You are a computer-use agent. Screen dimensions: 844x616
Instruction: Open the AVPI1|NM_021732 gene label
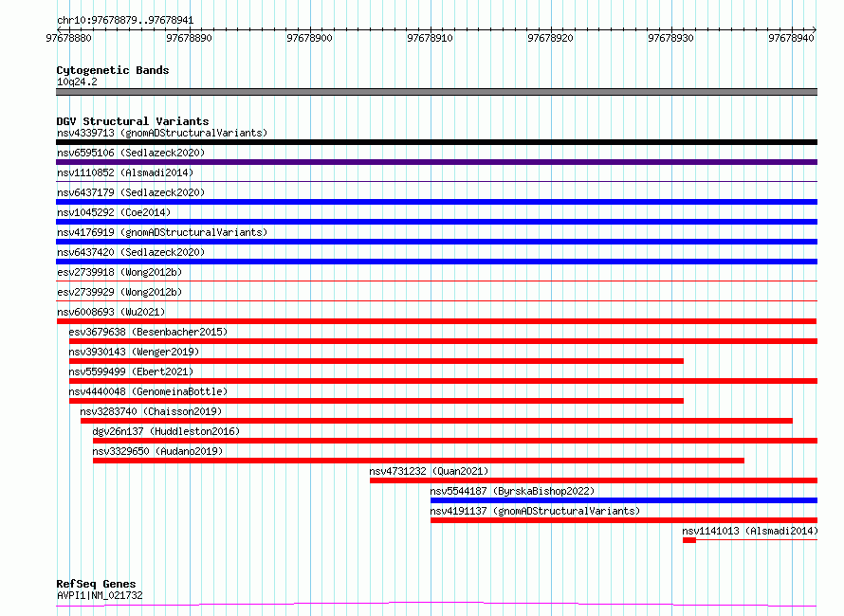pyautogui.click(x=100, y=595)
